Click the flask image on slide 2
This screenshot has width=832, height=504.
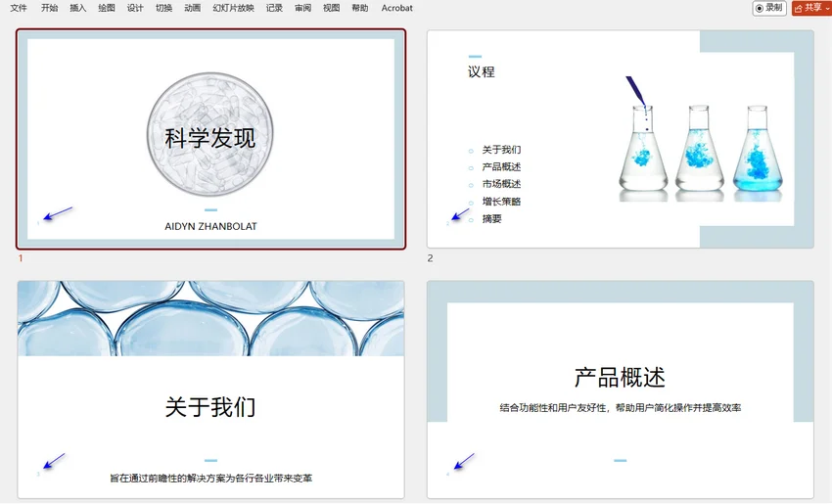click(x=701, y=139)
